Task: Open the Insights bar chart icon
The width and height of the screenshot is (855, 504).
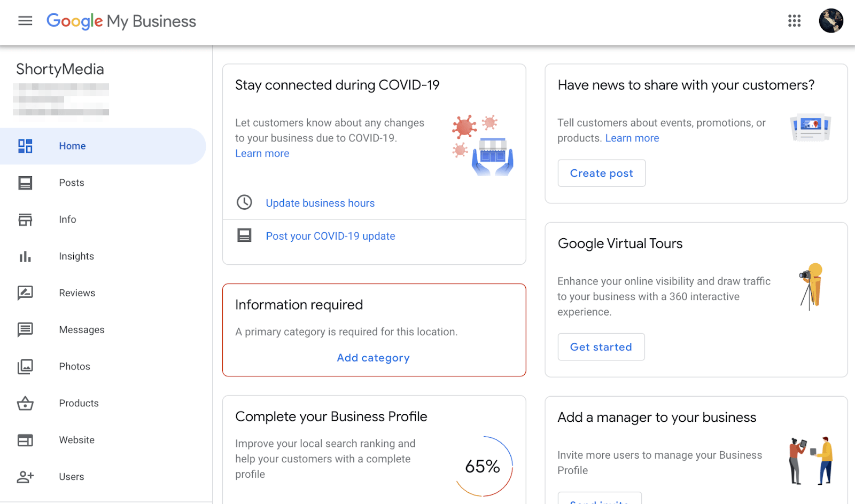Action: (x=25, y=256)
